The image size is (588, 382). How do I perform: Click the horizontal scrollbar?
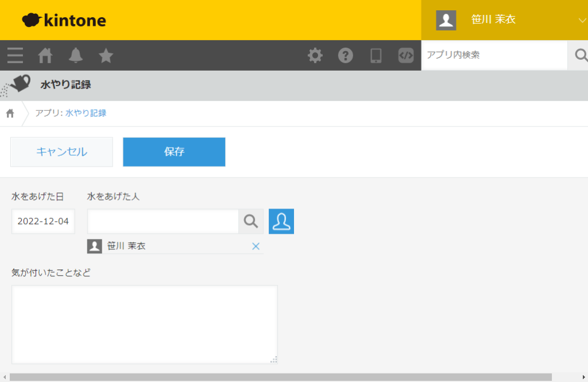(280, 377)
